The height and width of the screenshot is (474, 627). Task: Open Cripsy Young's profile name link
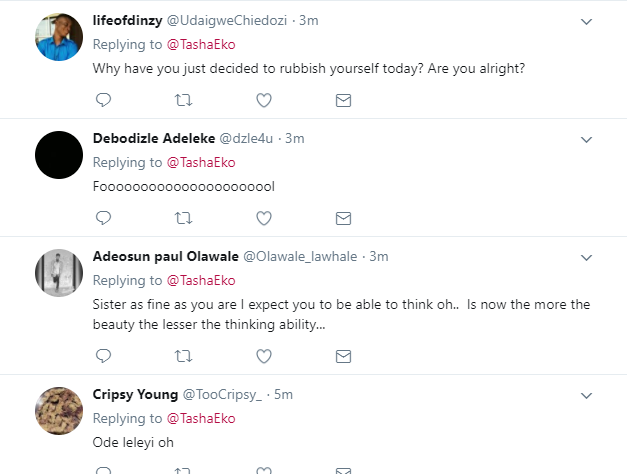pos(135,394)
